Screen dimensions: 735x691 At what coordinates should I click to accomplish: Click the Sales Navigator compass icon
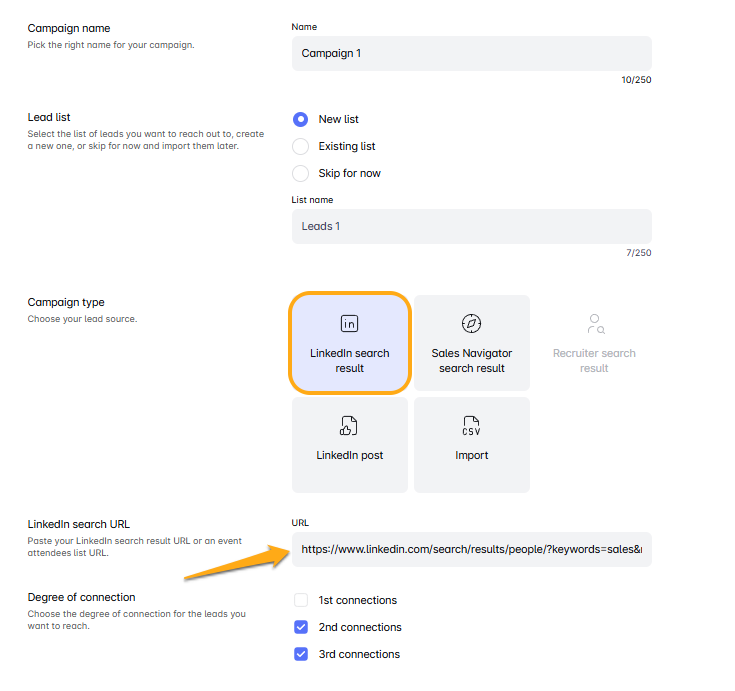[x=472, y=323]
